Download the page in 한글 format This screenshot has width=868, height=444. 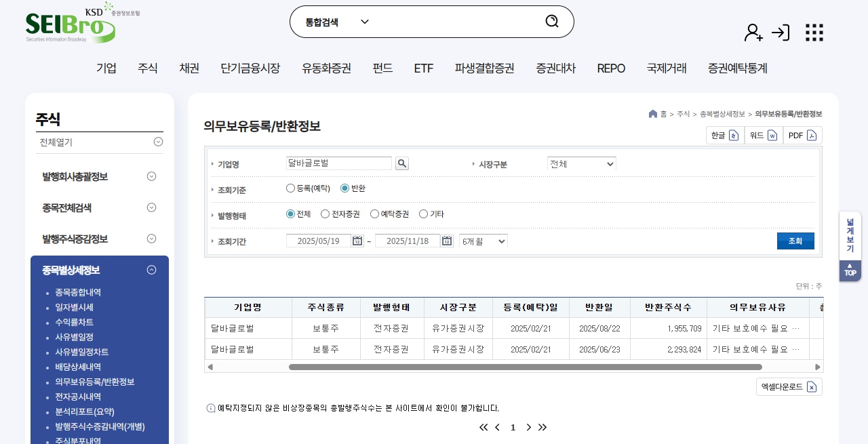pyautogui.click(x=724, y=135)
